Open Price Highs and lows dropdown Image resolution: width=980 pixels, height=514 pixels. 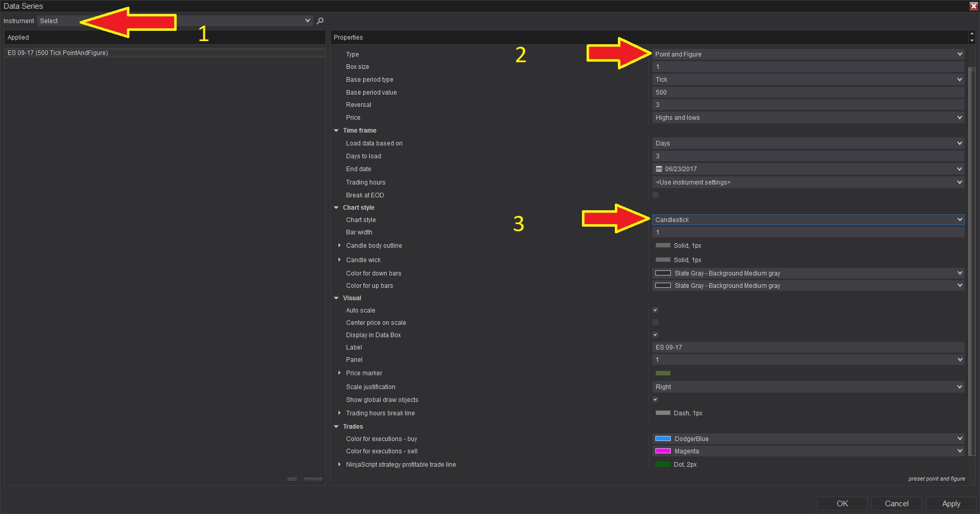(x=808, y=117)
